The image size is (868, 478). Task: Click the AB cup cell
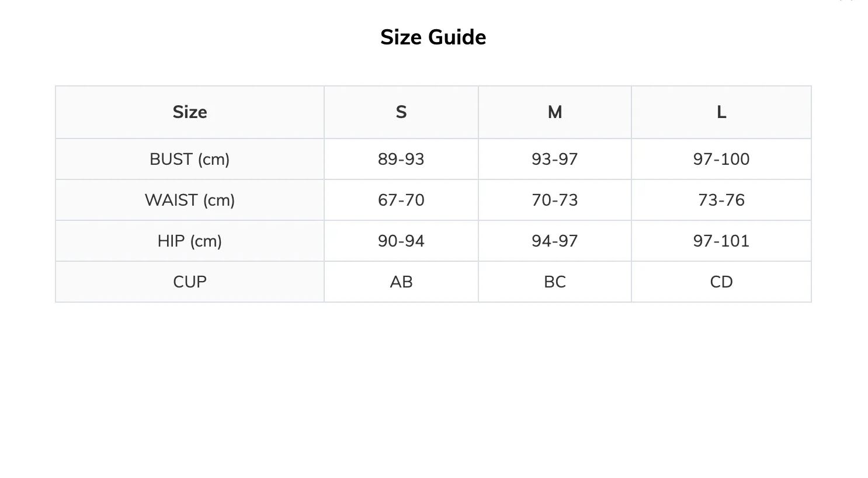(401, 282)
